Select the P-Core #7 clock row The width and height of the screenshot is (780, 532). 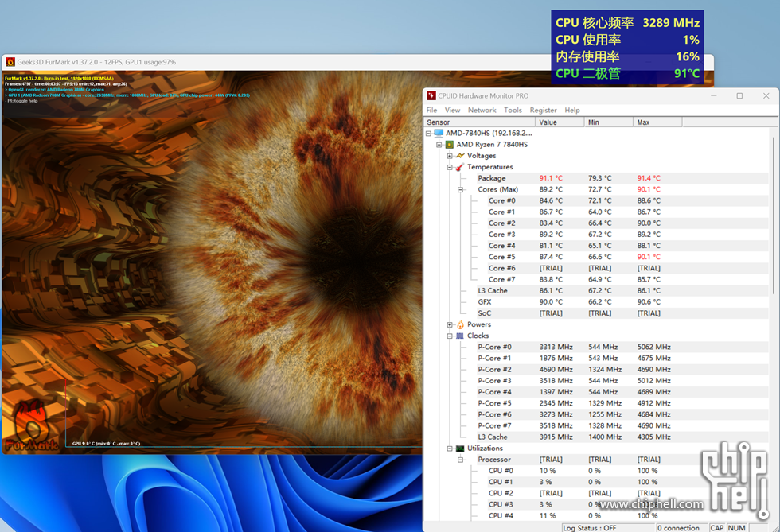click(x=596, y=425)
